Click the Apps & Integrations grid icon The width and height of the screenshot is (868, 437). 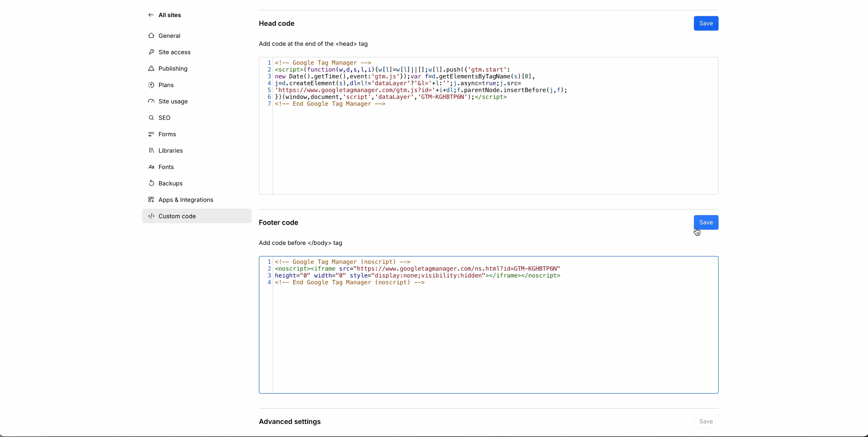point(151,200)
